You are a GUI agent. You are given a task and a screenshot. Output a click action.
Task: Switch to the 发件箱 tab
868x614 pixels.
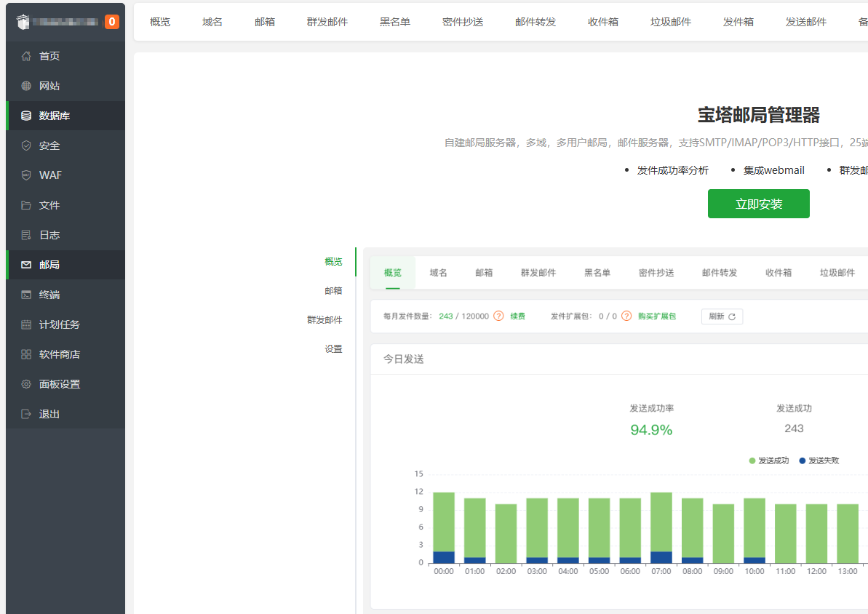click(x=738, y=22)
